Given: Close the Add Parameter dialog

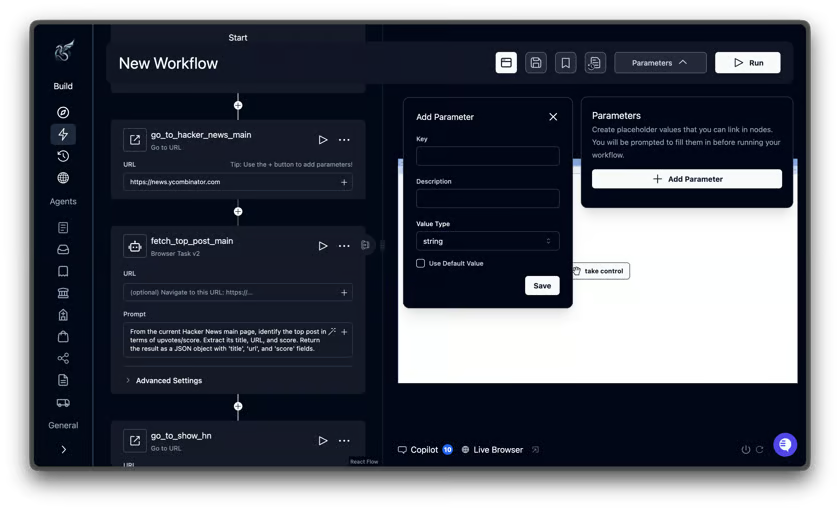Looking at the screenshot, I should (x=553, y=117).
